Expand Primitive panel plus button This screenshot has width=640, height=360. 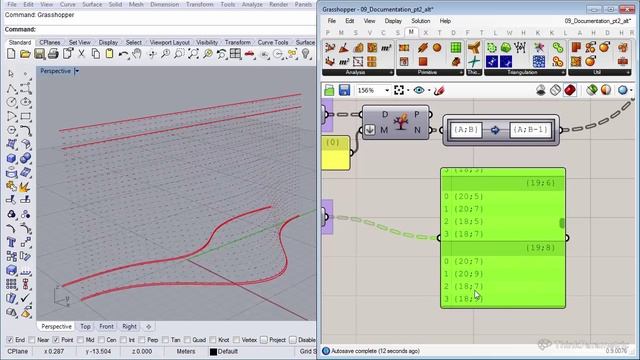(461, 72)
